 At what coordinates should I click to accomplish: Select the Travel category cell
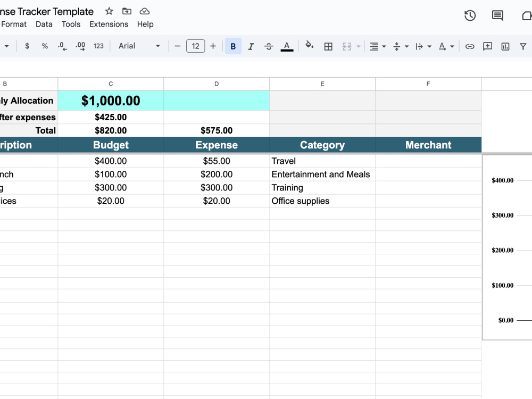pyautogui.click(x=322, y=161)
